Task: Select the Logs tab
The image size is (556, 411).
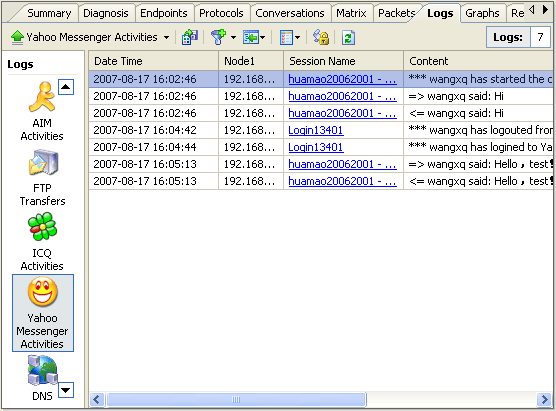Action: [x=440, y=13]
